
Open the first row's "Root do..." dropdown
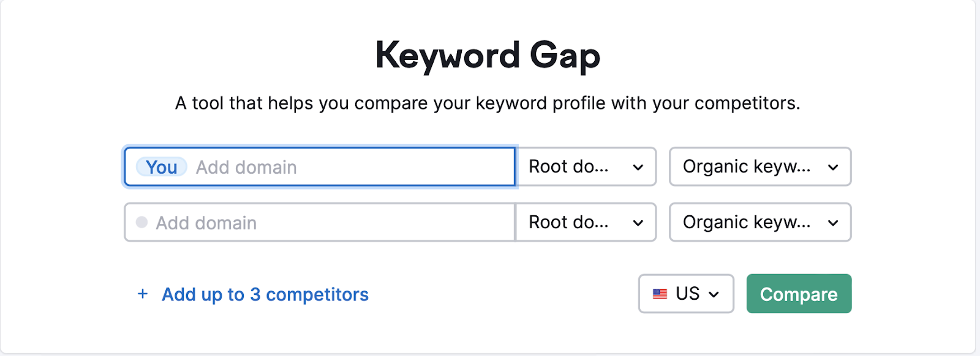tap(586, 167)
